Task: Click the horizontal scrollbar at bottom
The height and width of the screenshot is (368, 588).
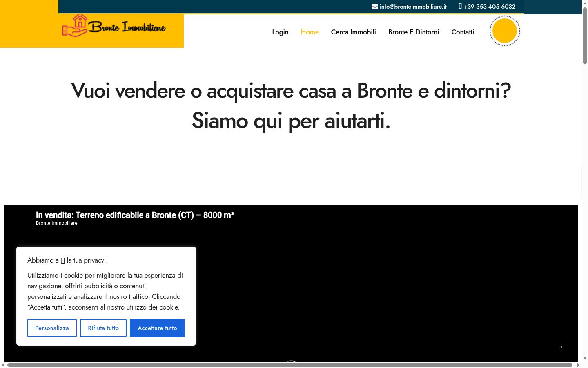Action: 290,365
